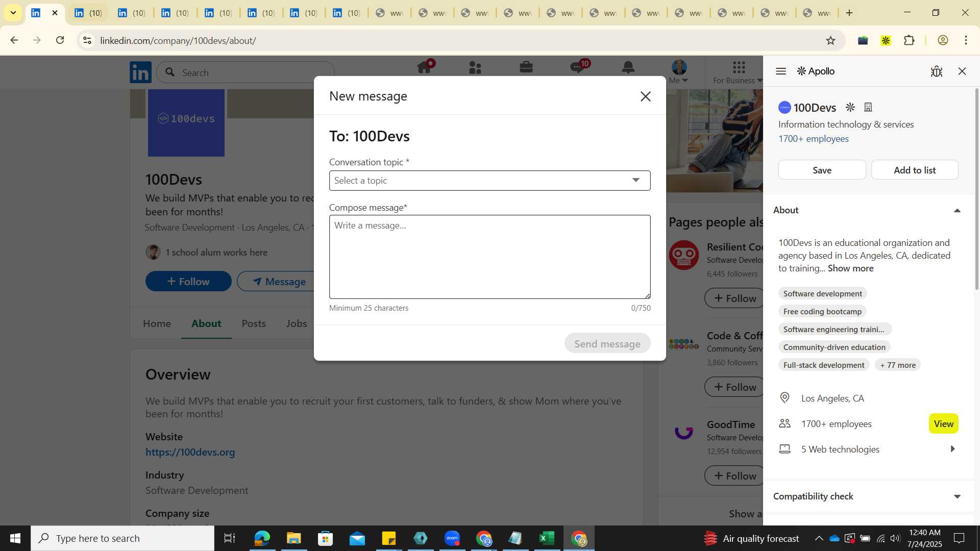Open the Chrome profile icon
The image size is (980, 551).
[x=943, y=40]
